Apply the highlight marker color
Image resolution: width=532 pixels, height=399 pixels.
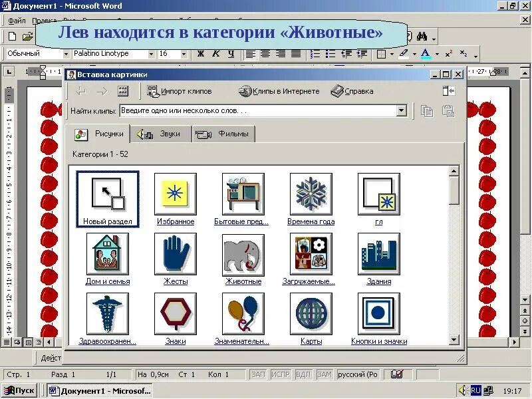coord(403,54)
